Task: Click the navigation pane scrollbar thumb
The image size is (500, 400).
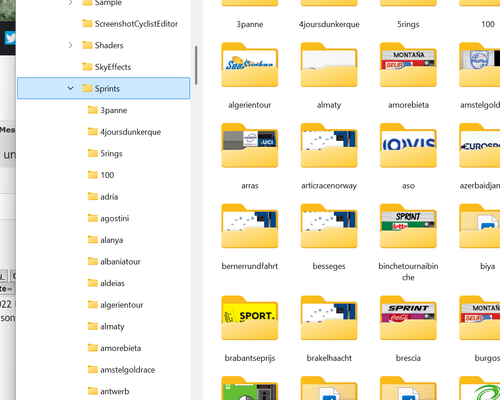Action: [x=196, y=65]
